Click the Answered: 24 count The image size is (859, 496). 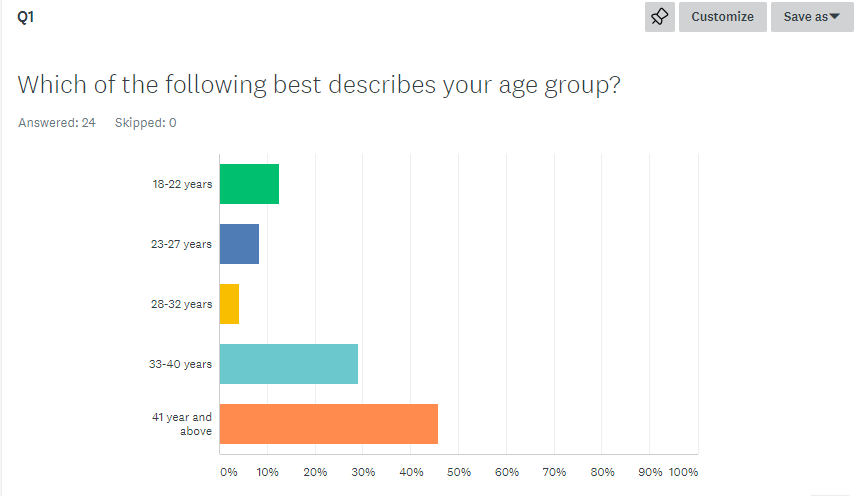[56, 123]
